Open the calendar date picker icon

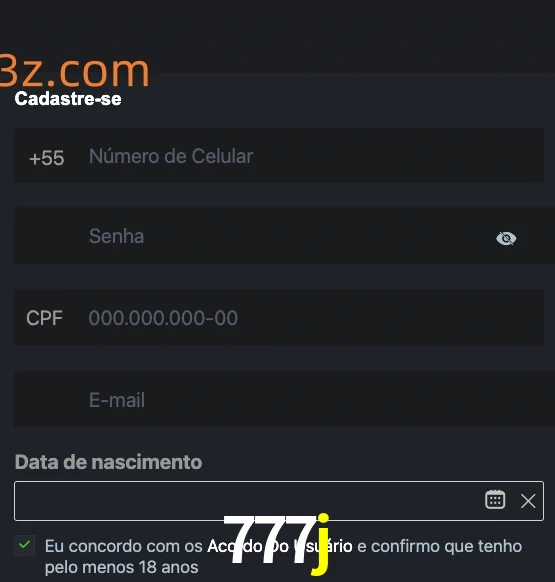click(x=495, y=500)
